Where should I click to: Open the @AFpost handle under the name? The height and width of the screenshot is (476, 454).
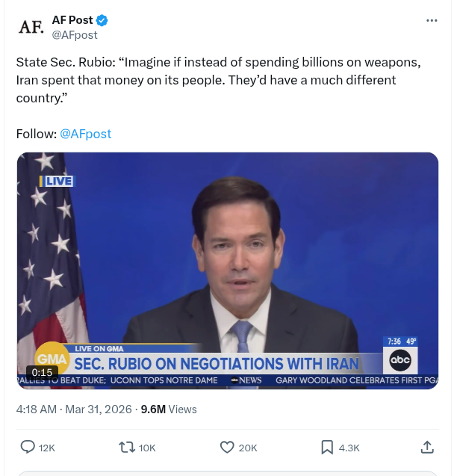74,34
